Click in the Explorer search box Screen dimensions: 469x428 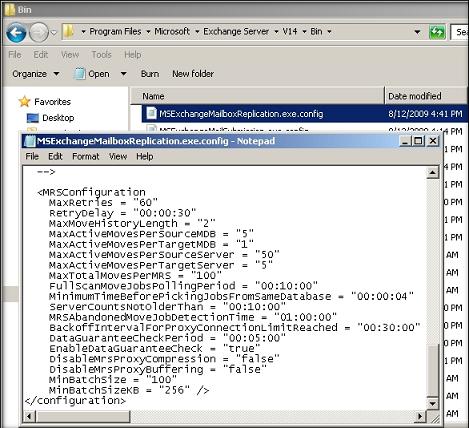point(460,32)
